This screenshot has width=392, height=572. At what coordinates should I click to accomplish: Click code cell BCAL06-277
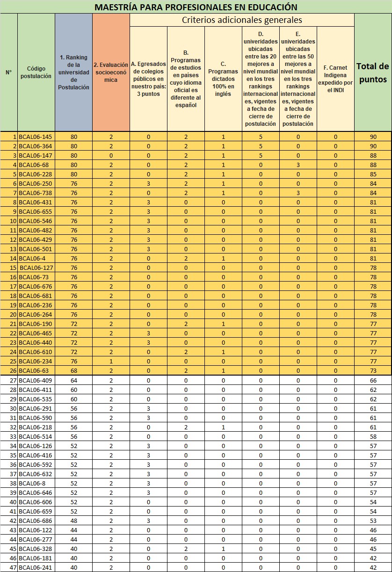(36, 539)
